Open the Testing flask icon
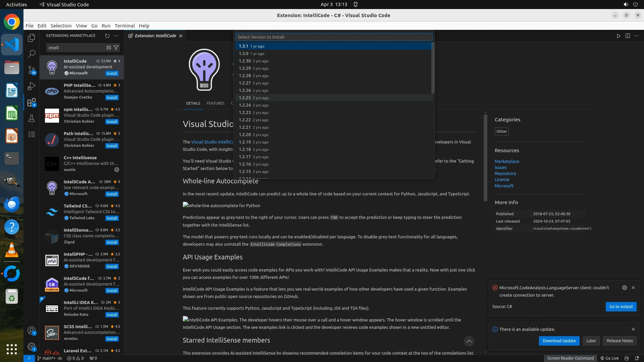644x362 pixels. (x=32, y=118)
